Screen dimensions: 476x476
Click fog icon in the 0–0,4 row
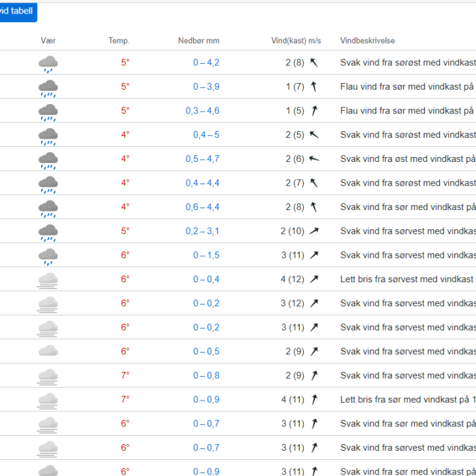coord(48,280)
